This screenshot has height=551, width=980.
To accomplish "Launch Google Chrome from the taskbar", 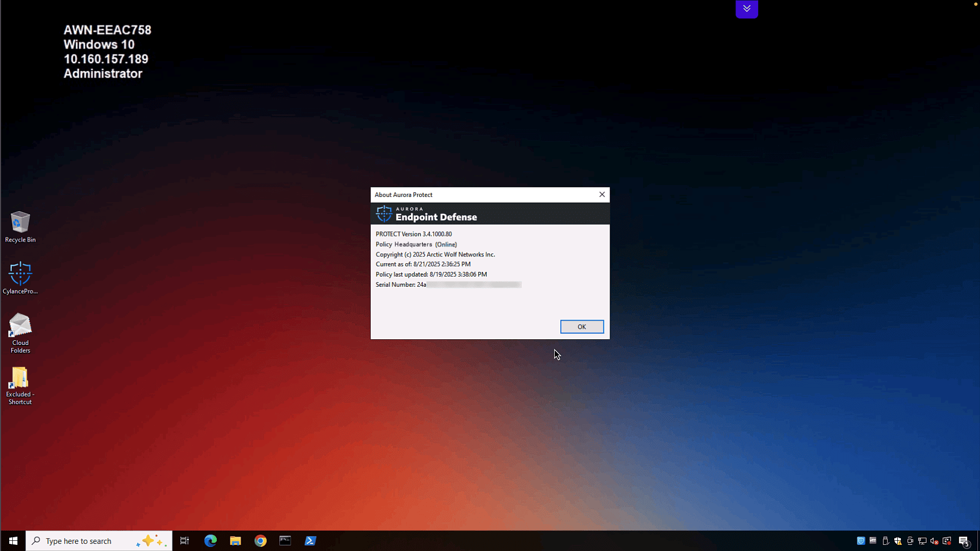I will tap(260, 541).
